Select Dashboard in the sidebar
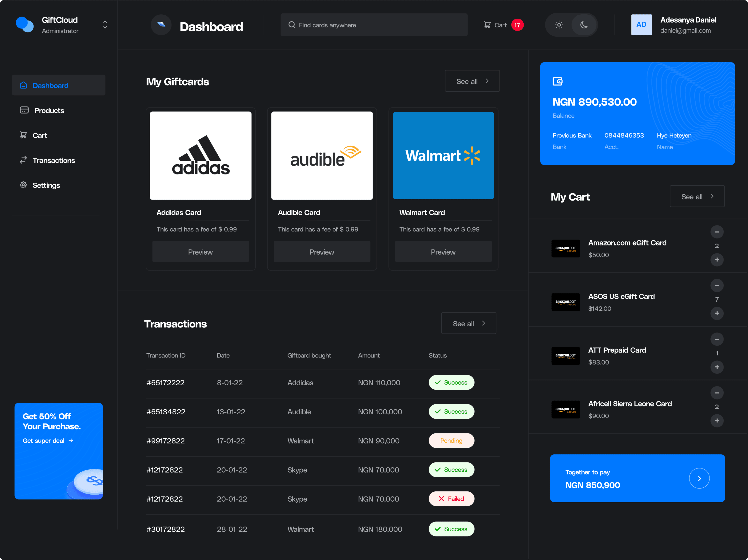Image resolution: width=748 pixels, height=560 pixels. point(58,85)
